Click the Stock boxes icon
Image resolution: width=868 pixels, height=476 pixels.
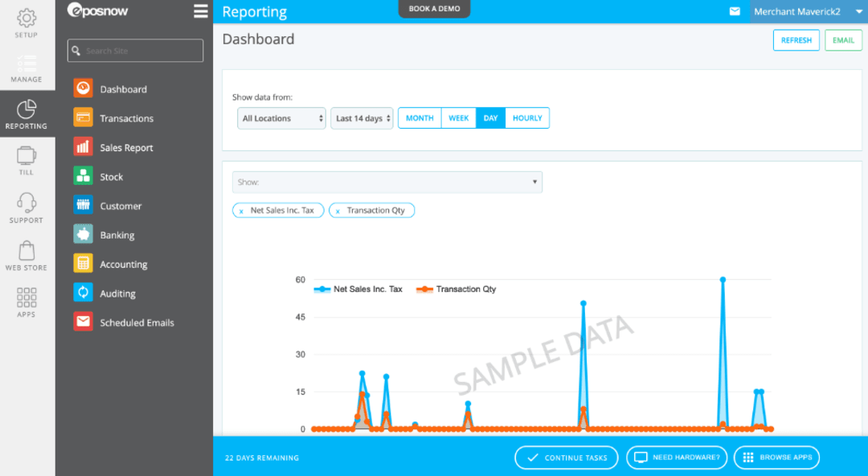coord(83,176)
